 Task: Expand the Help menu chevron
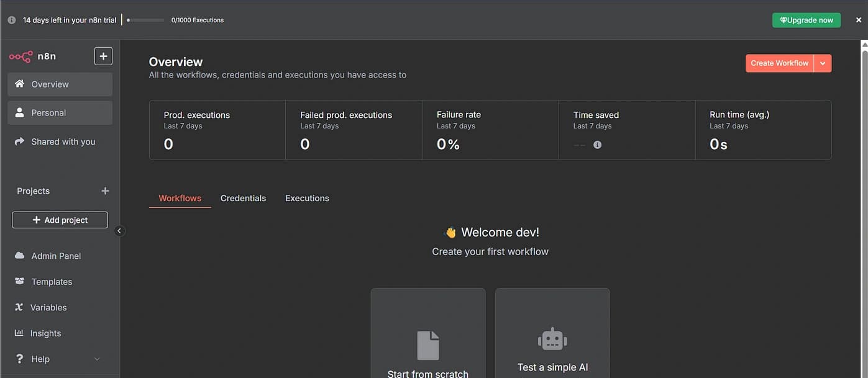click(x=97, y=359)
